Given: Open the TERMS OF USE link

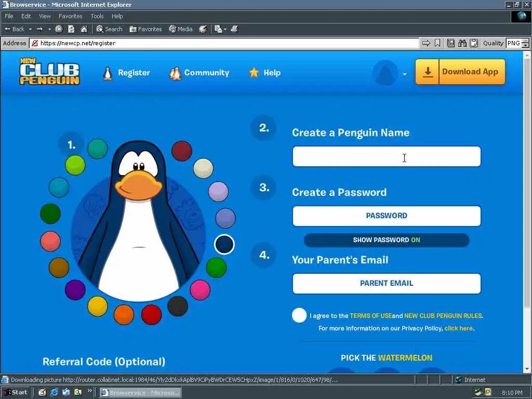Looking at the screenshot, I should [x=370, y=315].
